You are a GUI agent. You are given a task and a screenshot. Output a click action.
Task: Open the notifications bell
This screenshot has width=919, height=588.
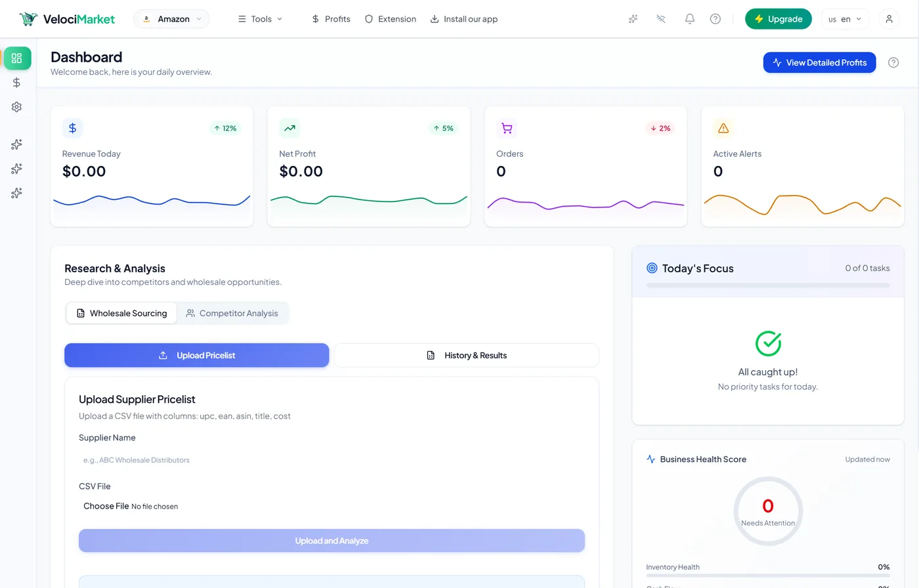click(690, 19)
